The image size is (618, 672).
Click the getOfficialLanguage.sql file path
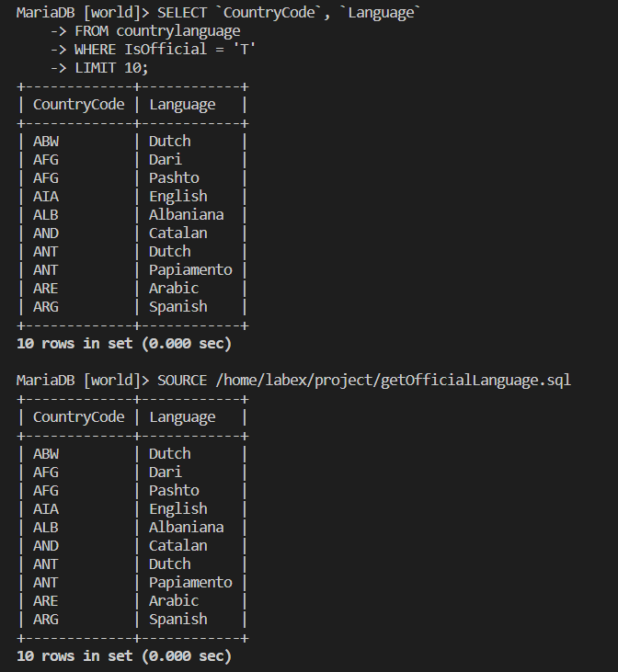394,381
